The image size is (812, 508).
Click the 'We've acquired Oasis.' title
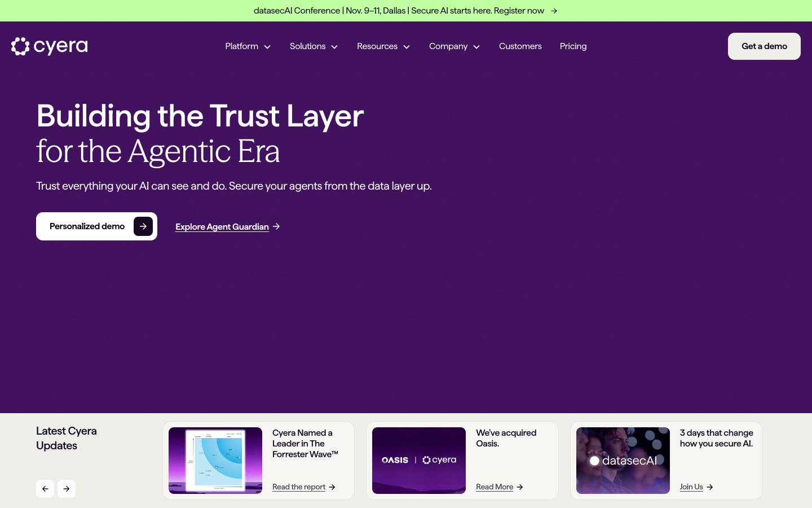(506, 438)
